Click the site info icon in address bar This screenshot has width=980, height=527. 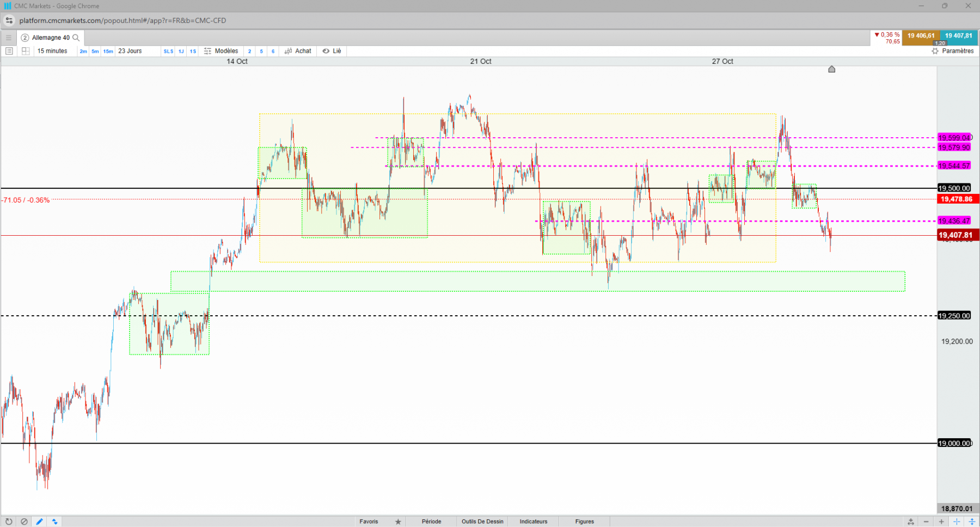click(x=9, y=21)
